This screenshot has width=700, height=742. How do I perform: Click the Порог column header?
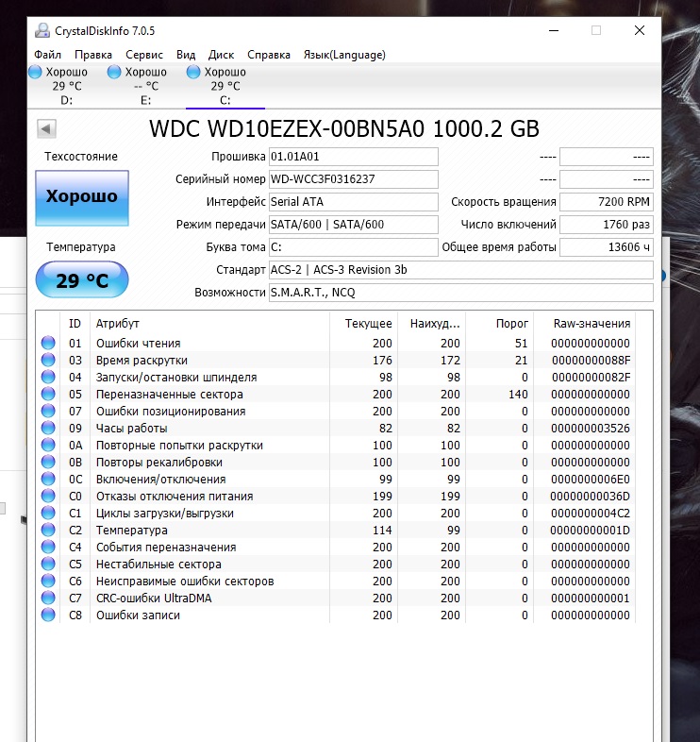500,324
